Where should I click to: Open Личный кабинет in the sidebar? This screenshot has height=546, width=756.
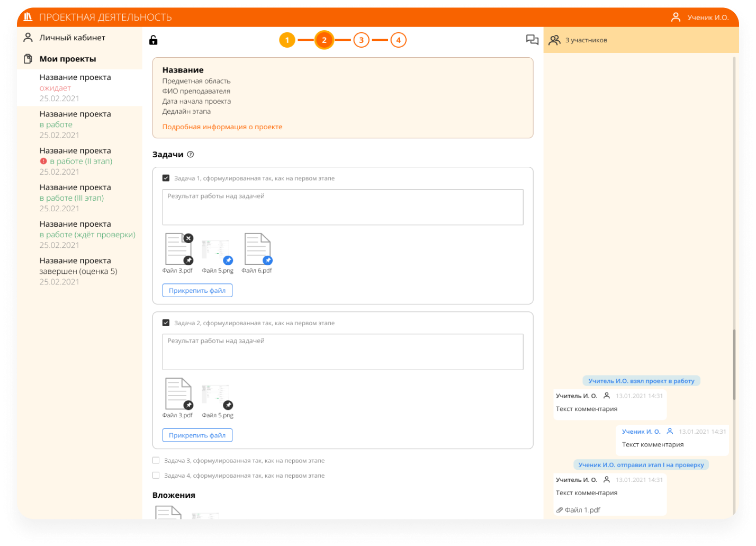72,38
